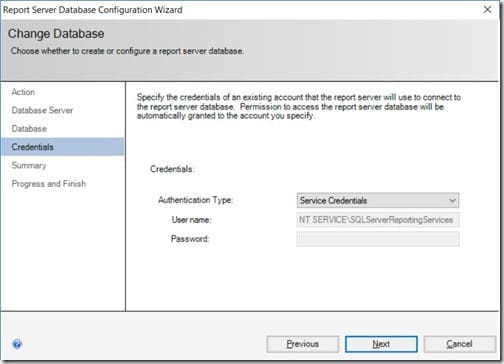The width and height of the screenshot is (504, 364).
Task: Click the Next button
Action: click(381, 344)
